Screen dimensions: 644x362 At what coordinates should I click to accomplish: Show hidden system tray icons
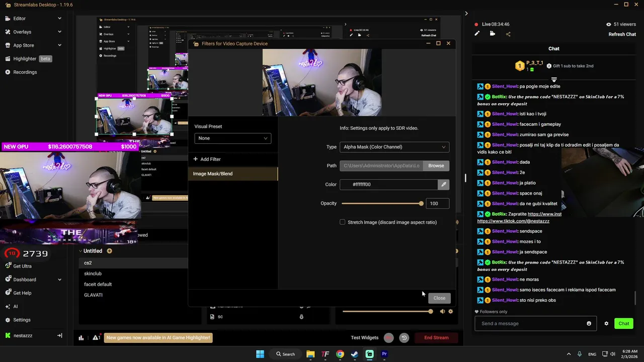coord(569,354)
